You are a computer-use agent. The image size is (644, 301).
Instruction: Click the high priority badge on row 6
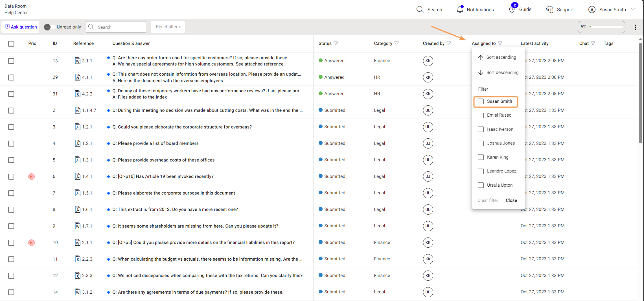(x=31, y=176)
